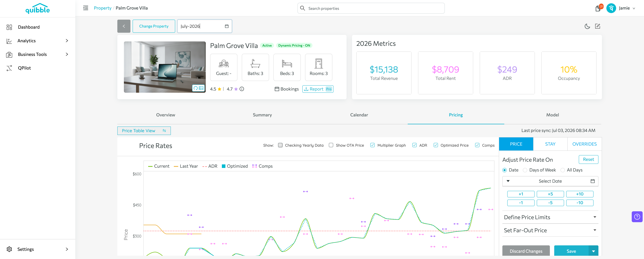Select the All Days radio option

tap(563, 170)
